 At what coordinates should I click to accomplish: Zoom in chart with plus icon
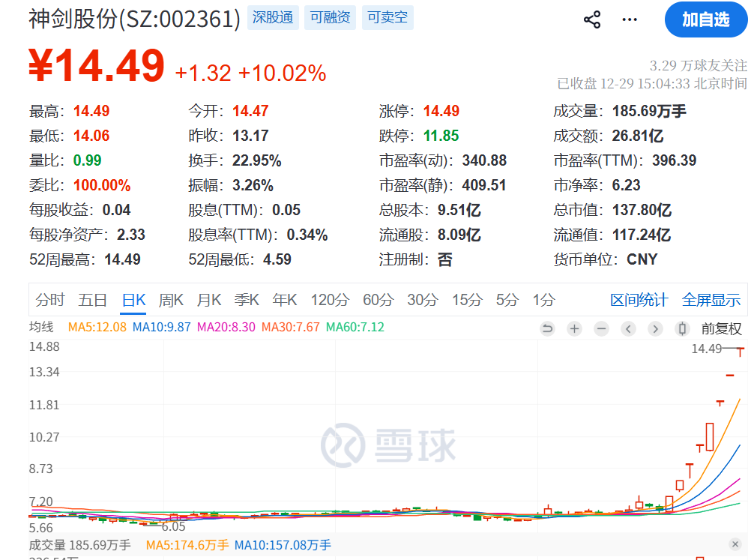point(575,328)
